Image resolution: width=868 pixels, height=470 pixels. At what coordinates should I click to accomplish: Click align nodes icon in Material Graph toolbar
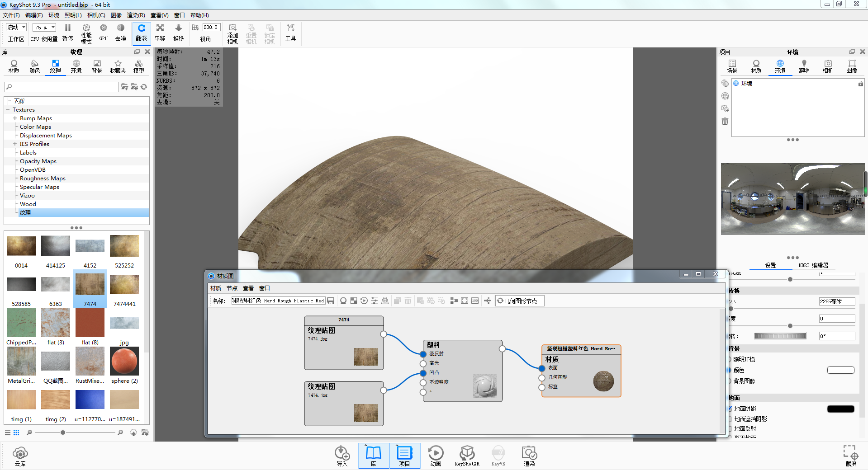pos(454,301)
